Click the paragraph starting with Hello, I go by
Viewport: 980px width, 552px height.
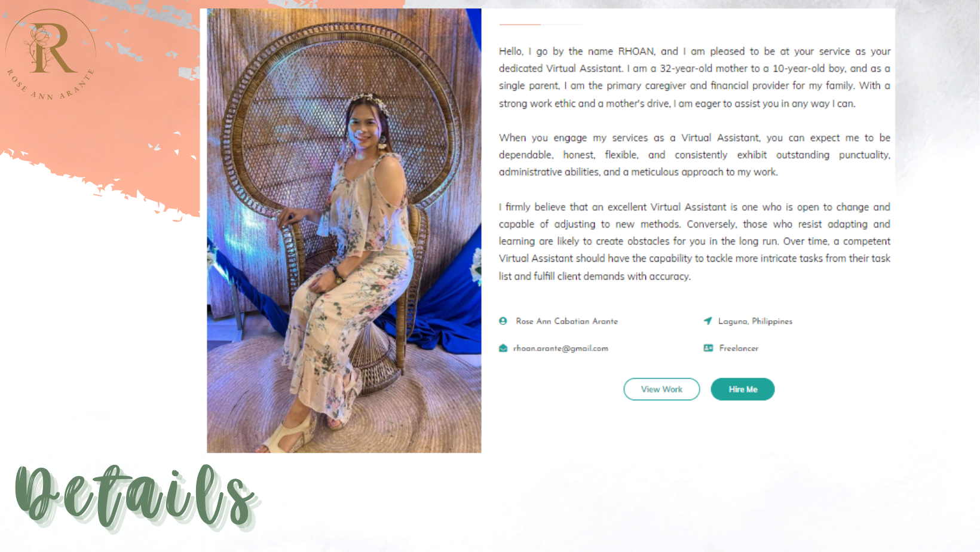click(x=694, y=78)
